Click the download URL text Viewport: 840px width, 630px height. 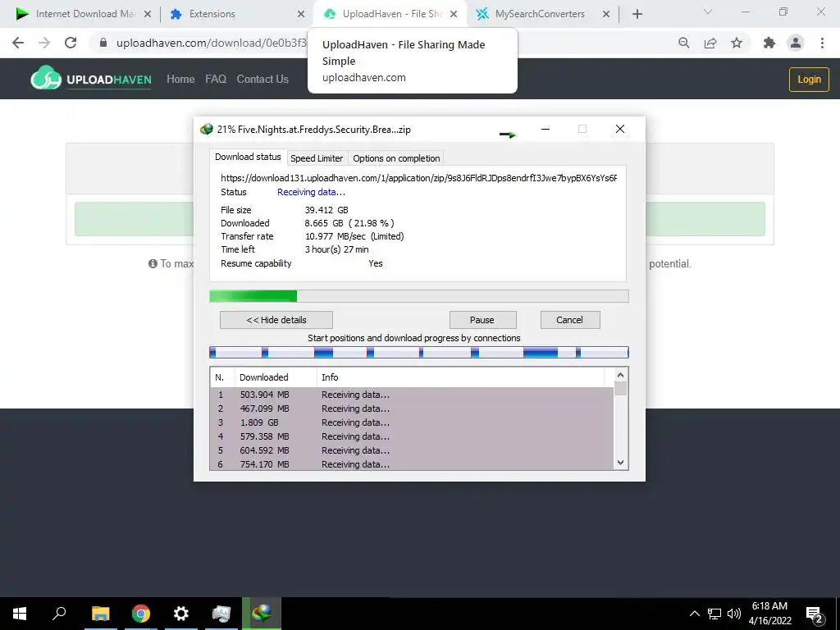[x=418, y=178]
